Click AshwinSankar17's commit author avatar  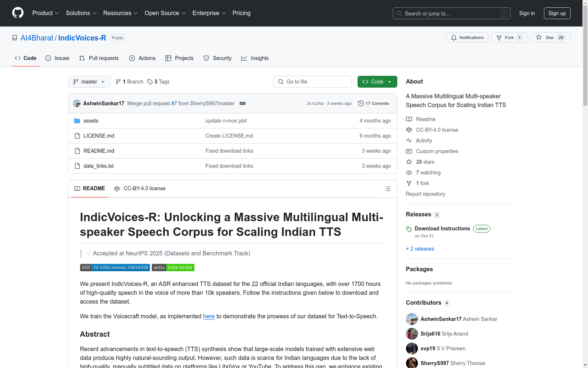point(77,103)
